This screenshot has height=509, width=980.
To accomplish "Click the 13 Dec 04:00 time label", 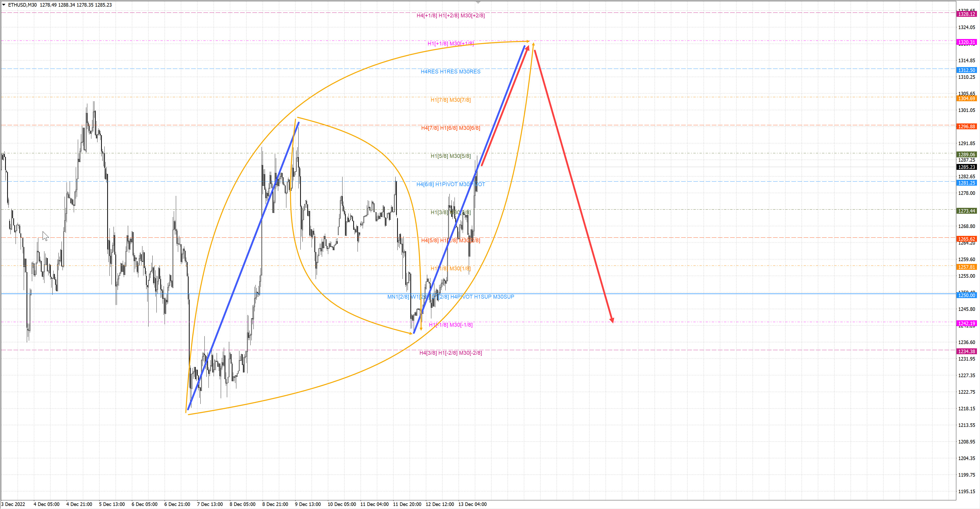I will pyautogui.click(x=472, y=504).
